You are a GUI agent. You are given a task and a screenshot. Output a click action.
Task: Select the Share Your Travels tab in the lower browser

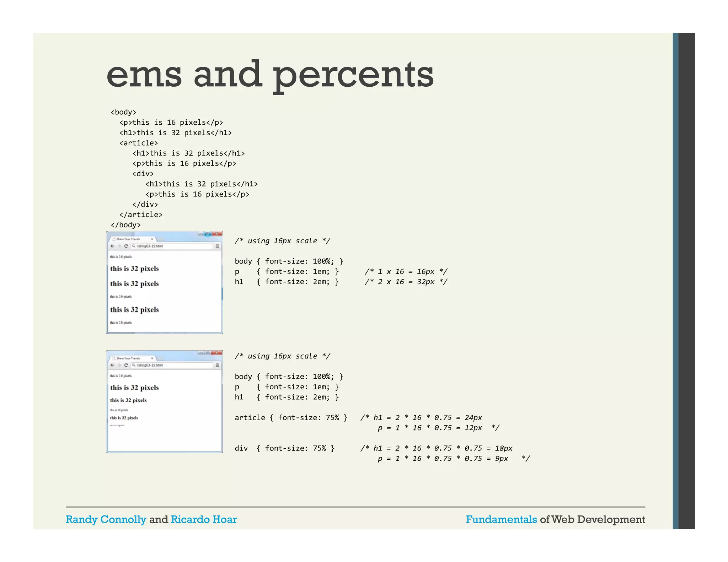pyautogui.click(x=133, y=358)
